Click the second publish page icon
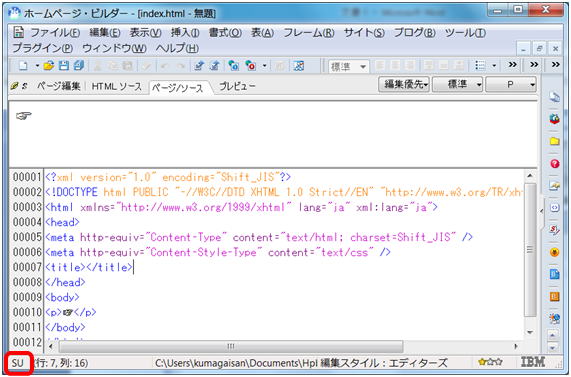Screen dimensions: 571x377 (215, 66)
